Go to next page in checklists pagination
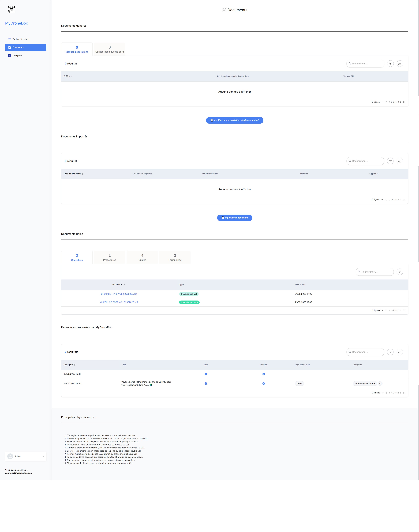The height and width of the screenshot is (532, 419). [x=401, y=310]
